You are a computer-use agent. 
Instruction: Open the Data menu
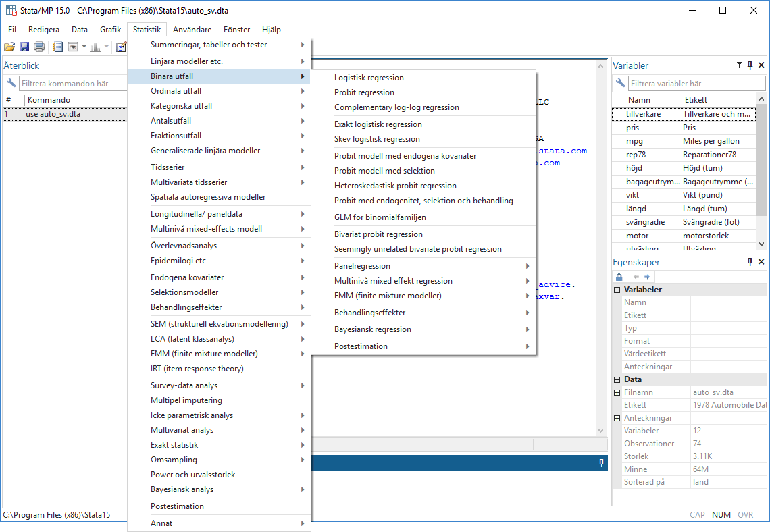point(80,30)
